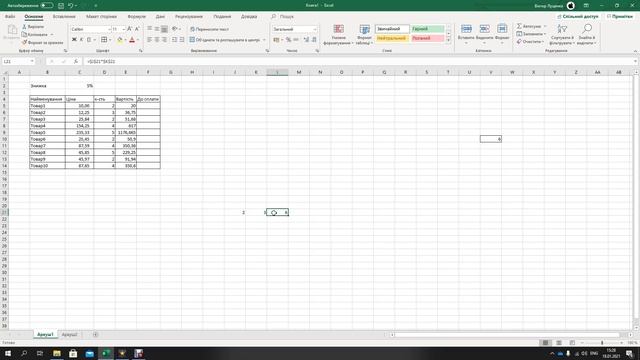Click the Delete cells icon
The image size is (640, 360).
(x=484, y=29)
